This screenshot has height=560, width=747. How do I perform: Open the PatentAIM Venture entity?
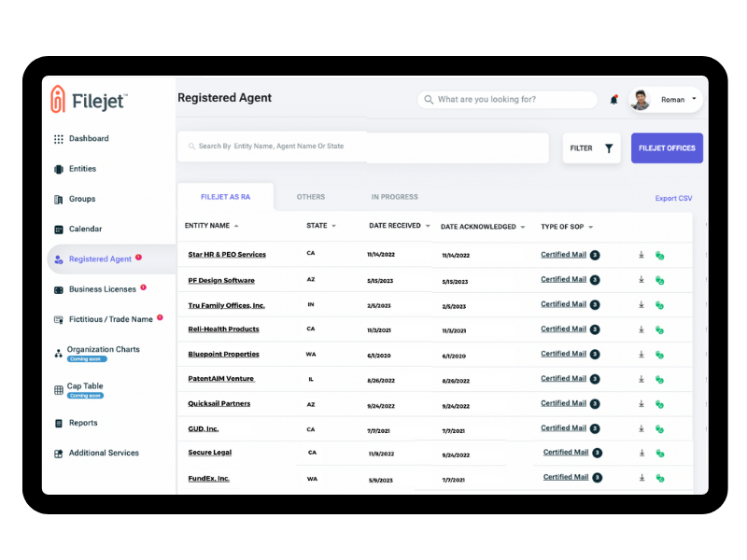[221, 379]
